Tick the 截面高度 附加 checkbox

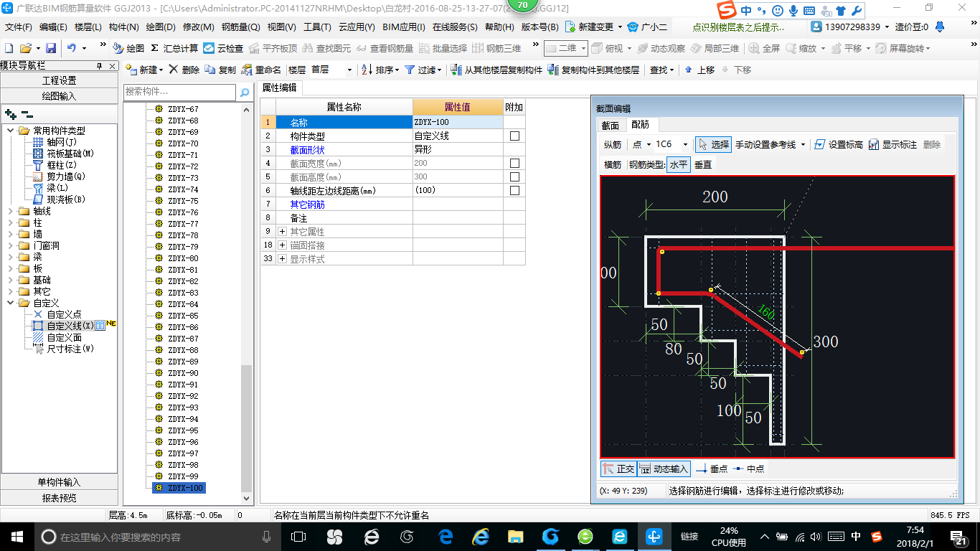point(514,176)
